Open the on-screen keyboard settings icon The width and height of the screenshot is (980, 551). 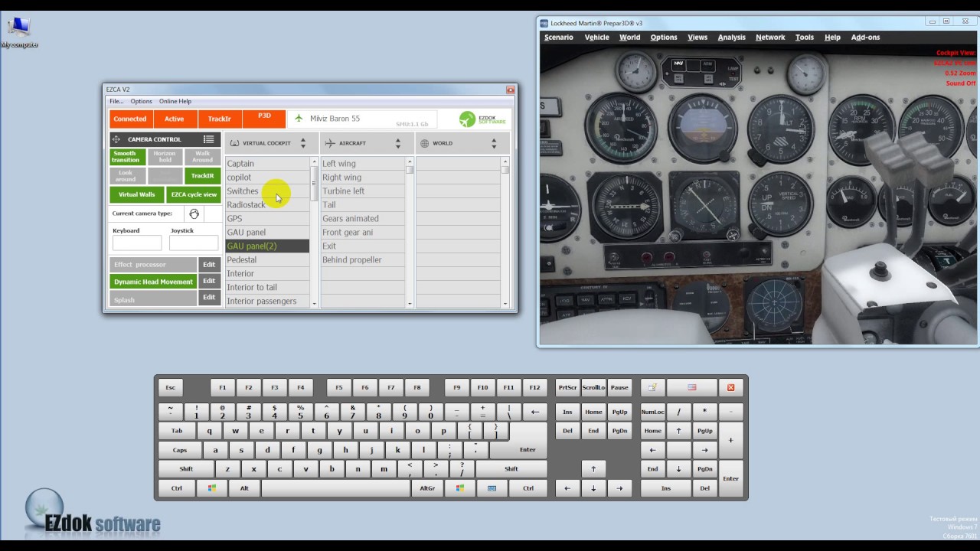(652, 387)
